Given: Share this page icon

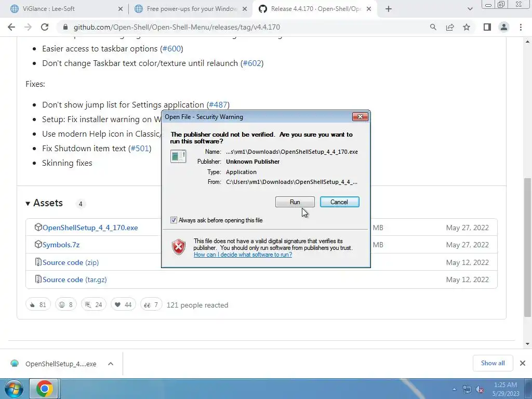Looking at the screenshot, I should [450, 27].
